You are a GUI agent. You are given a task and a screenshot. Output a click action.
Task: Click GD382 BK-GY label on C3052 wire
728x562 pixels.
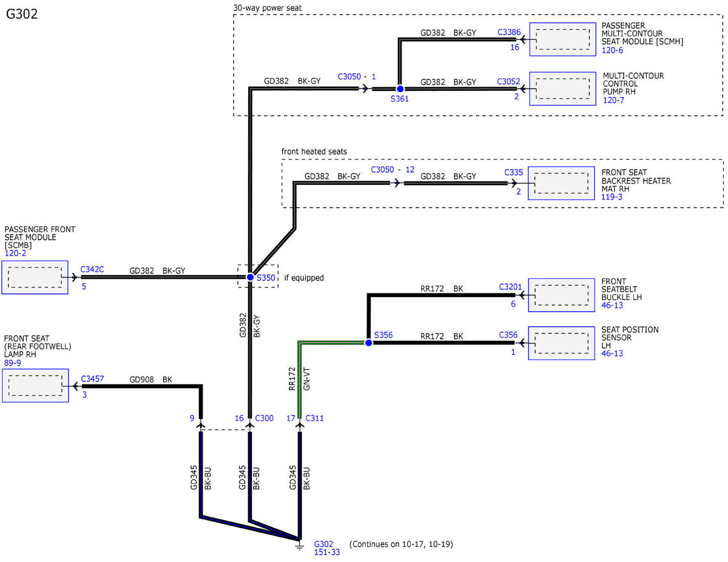tap(448, 82)
